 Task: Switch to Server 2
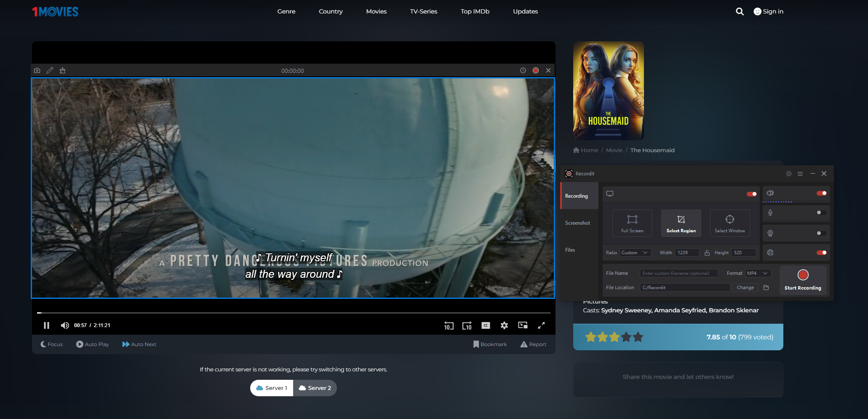pos(315,388)
